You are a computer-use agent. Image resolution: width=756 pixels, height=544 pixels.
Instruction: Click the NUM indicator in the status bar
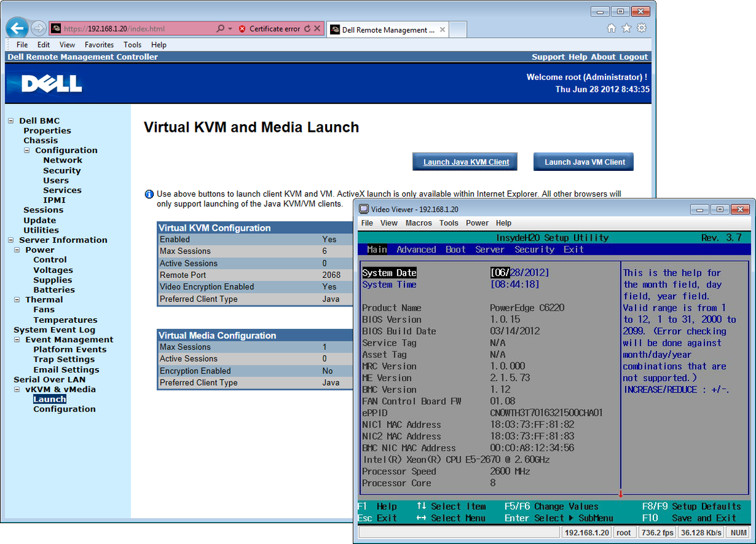(738, 531)
